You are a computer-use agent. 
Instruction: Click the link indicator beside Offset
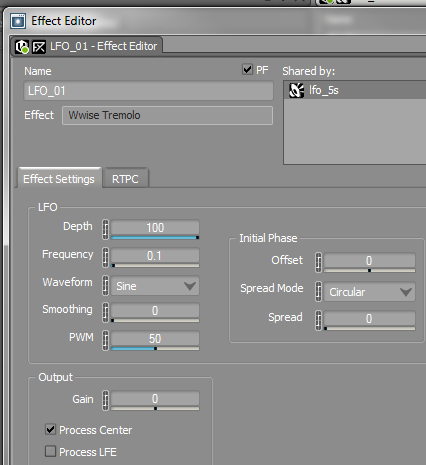pyautogui.click(x=318, y=262)
